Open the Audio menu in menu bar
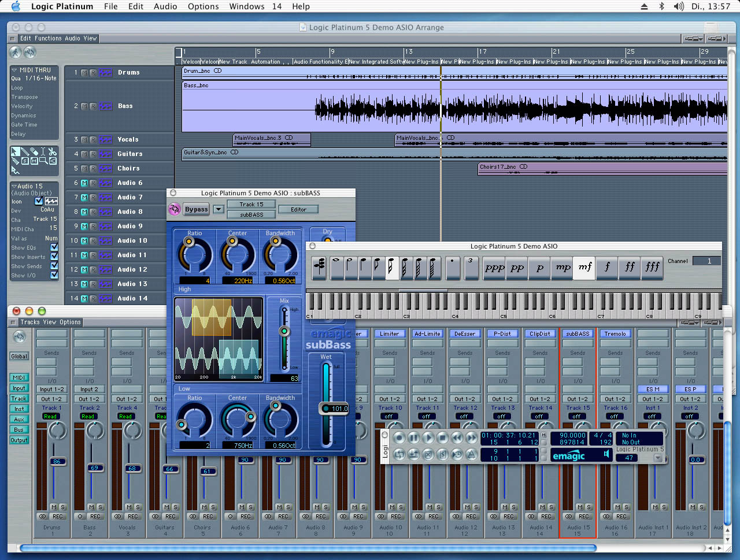This screenshot has width=740, height=560. click(165, 6)
